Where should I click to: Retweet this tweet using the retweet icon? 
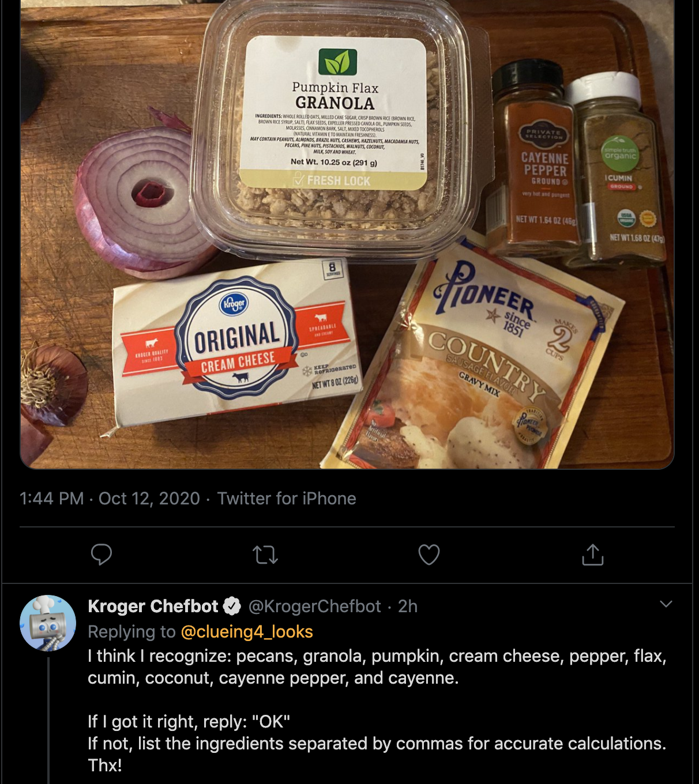pyautogui.click(x=265, y=556)
